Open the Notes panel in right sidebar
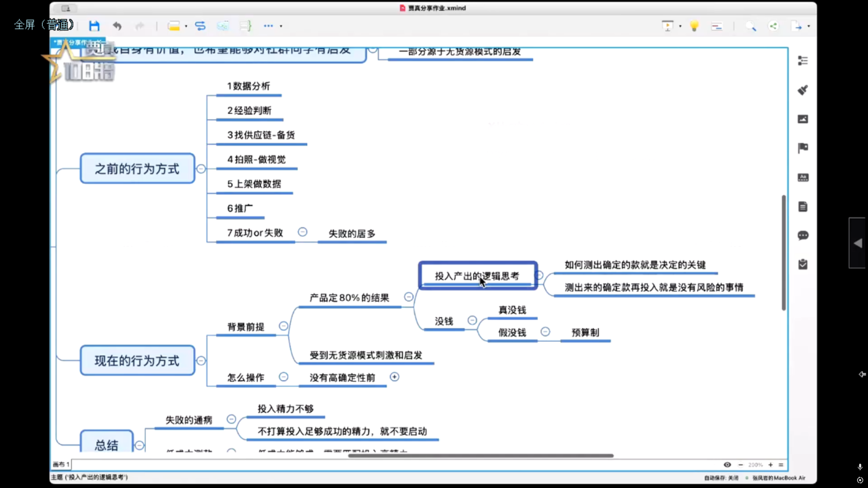Image resolution: width=868 pixels, height=488 pixels. coord(803,207)
